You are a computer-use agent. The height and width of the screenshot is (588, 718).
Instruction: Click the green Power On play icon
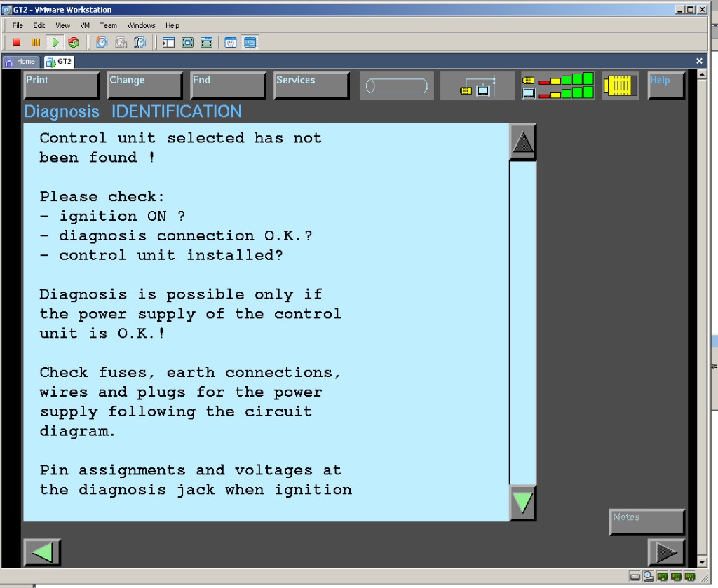click(55, 43)
